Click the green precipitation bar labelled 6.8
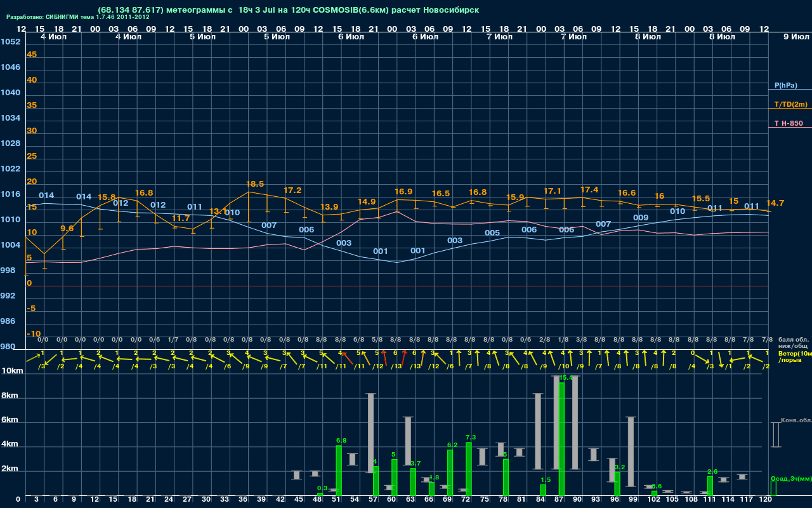This screenshot has width=812, height=508. click(x=339, y=471)
